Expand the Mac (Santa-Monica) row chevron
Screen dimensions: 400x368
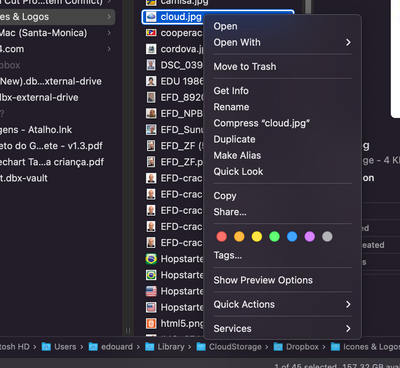[109, 33]
